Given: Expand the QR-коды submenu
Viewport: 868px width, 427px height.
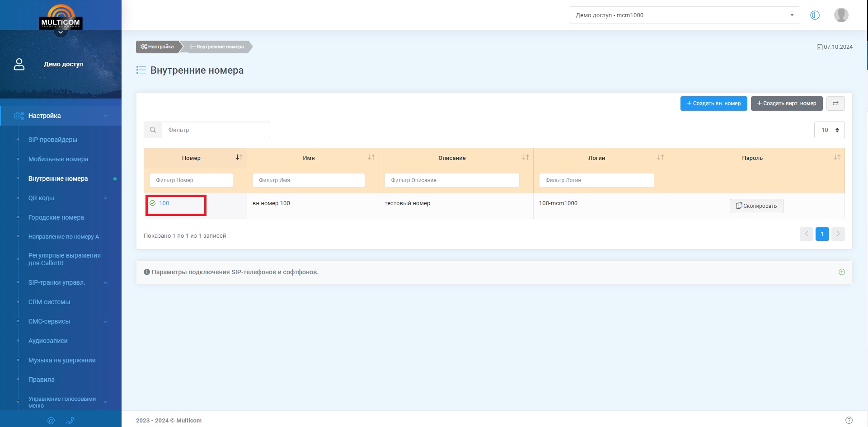Looking at the screenshot, I should (x=105, y=198).
